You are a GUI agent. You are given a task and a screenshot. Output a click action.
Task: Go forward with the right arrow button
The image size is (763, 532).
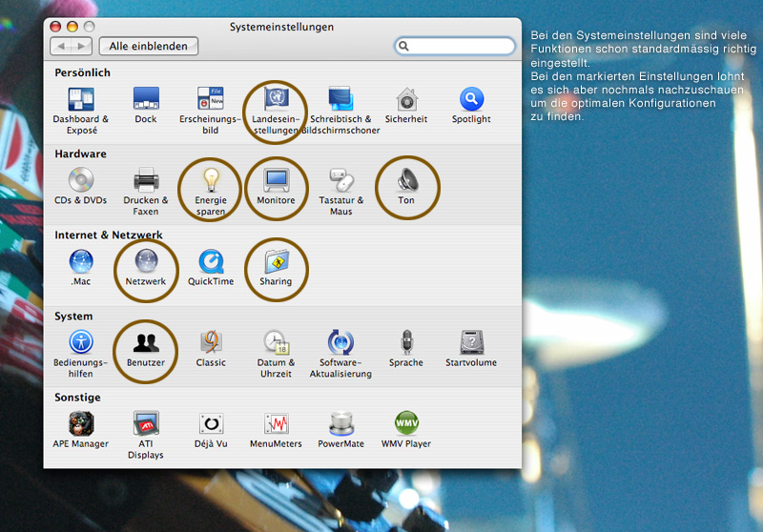point(81,46)
